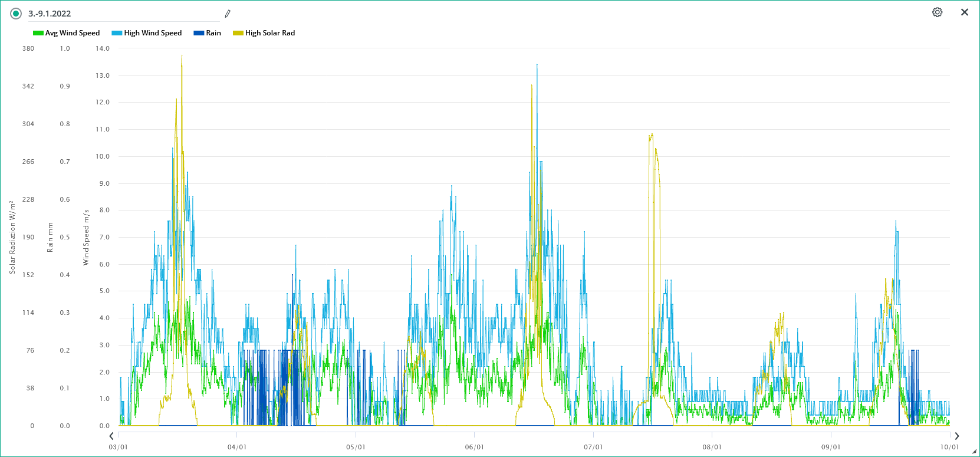The width and height of the screenshot is (980, 457).
Task: Select the radio button beside 3.-9.1.2022
Action: [16, 14]
